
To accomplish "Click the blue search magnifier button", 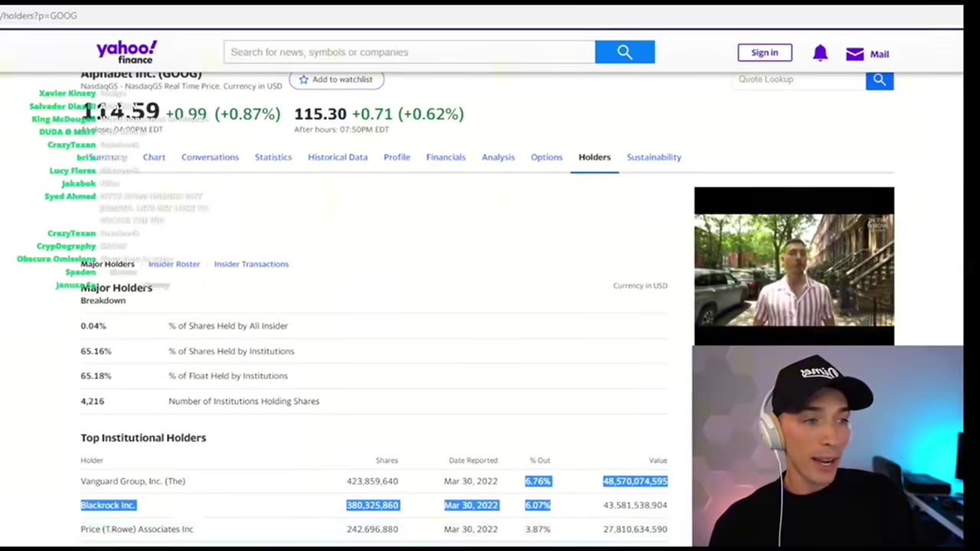I will pos(625,52).
